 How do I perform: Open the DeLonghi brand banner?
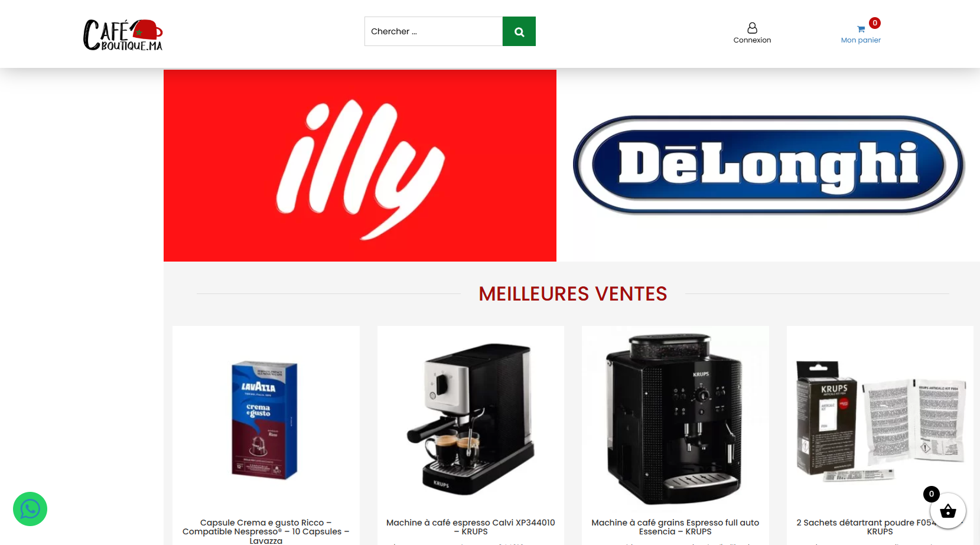coord(768,165)
